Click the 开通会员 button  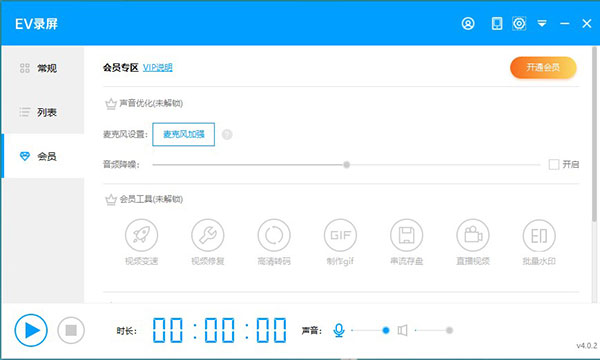(543, 67)
